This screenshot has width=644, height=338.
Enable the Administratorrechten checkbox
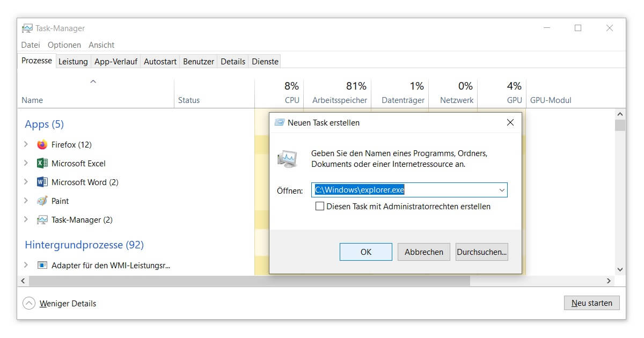click(320, 206)
